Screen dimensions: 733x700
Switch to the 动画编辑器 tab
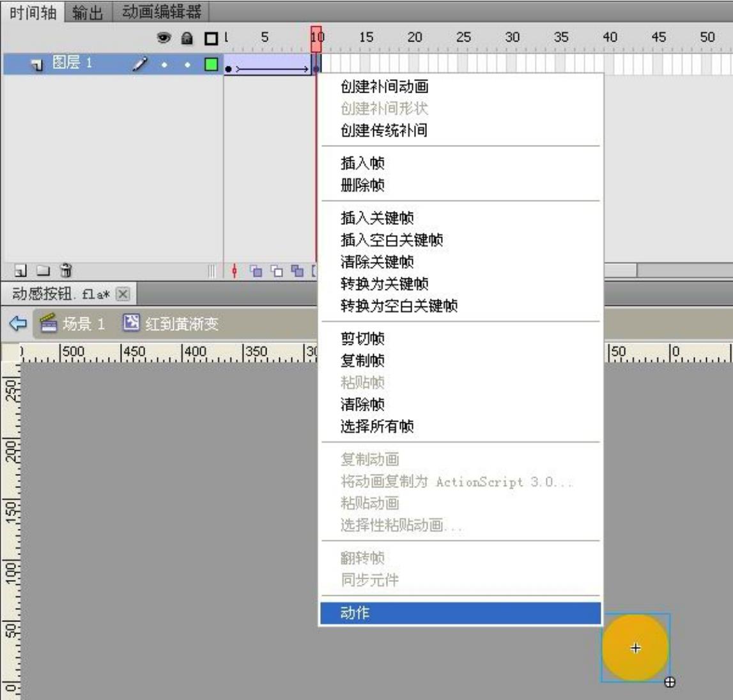[x=161, y=11]
